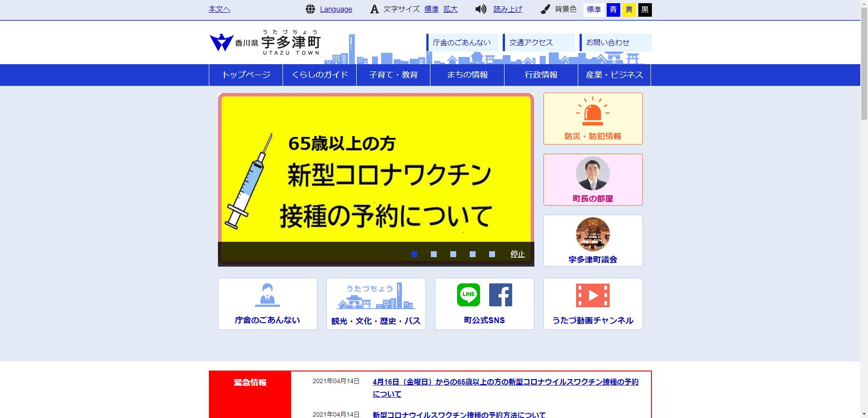Switch to the くらしのガイド tab
The image size is (868, 418).
point(320,75)
